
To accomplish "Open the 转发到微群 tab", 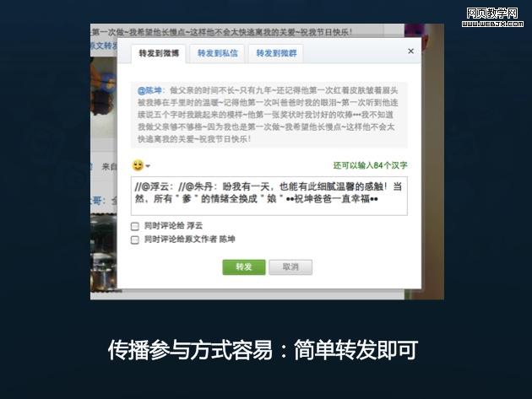I will coord(276,53).
